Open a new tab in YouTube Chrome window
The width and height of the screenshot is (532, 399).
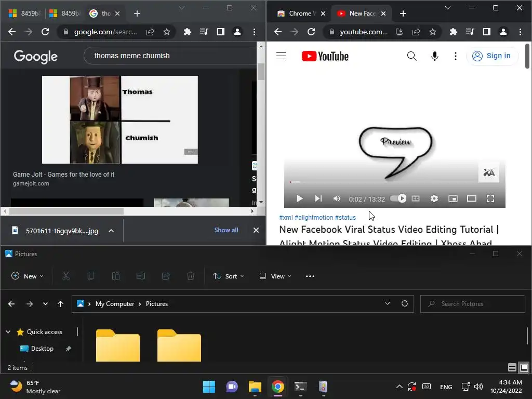coord(403,14)
